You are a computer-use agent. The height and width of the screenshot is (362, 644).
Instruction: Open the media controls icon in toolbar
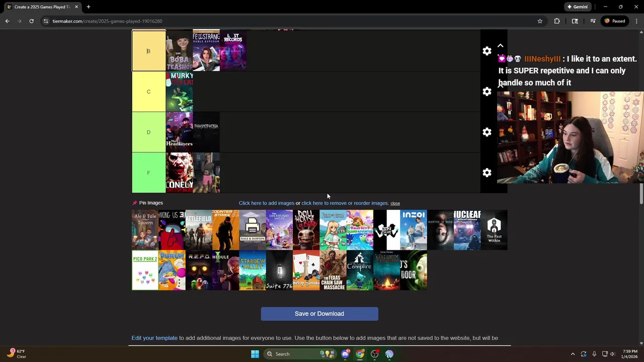tap(593, 21)
